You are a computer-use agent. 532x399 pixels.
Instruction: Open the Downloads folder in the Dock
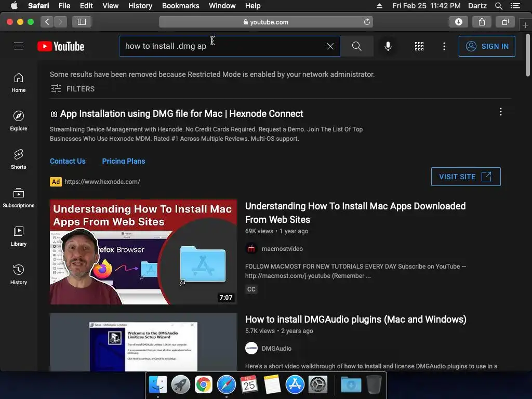tap(351, 384)
